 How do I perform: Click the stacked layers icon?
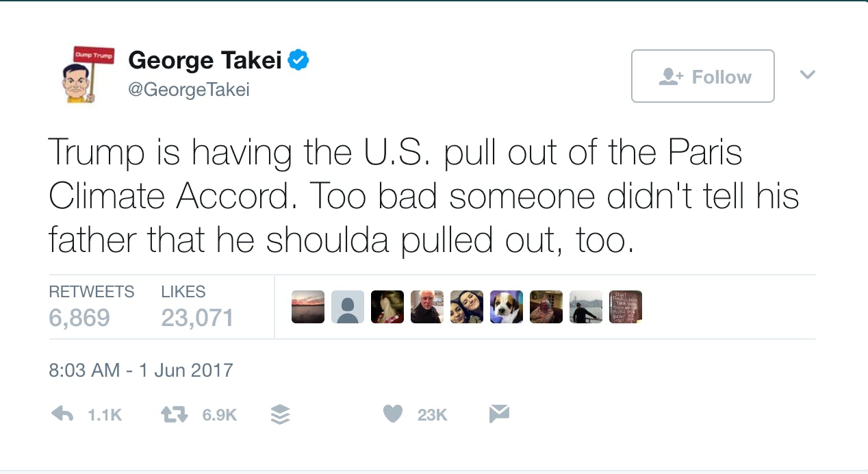(x=281, y=414)
